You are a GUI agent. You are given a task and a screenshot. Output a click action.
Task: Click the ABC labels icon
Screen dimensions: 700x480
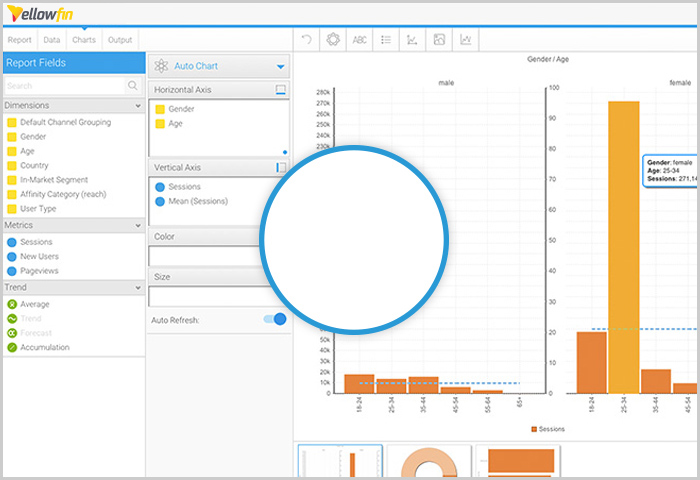click(x=359, y=40)
